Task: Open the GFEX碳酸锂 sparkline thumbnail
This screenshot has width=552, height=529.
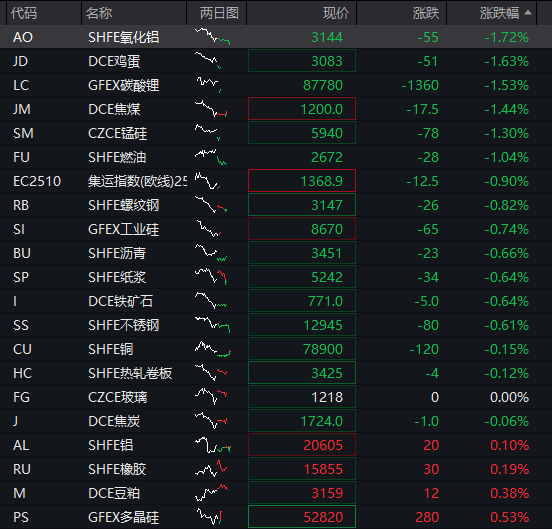Action: coord(209,85)
